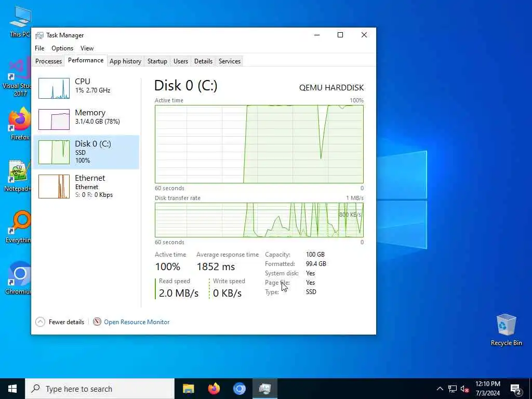Select the Firefox desktop shortcut
Viewport: 532px width, 399px height.
coord(20,124)
